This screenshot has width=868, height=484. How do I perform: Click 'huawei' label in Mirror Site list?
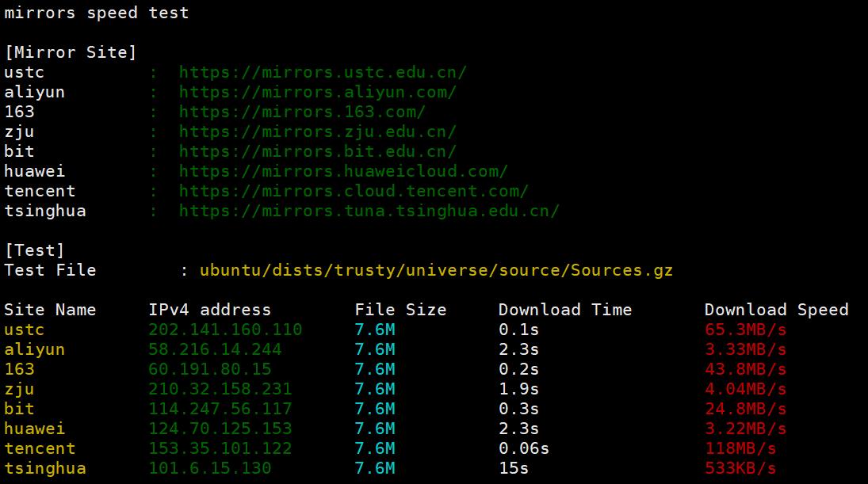pos(35,171)
